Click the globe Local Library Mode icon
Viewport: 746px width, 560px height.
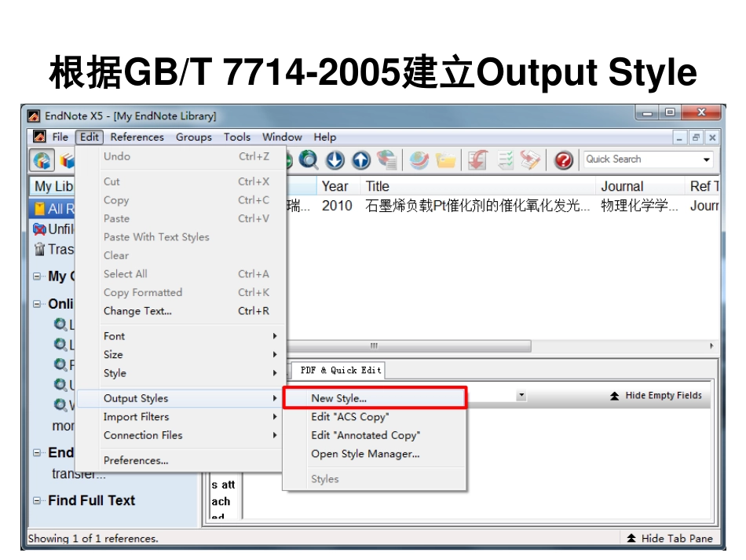pyautogui.click(x=42, y=160)
